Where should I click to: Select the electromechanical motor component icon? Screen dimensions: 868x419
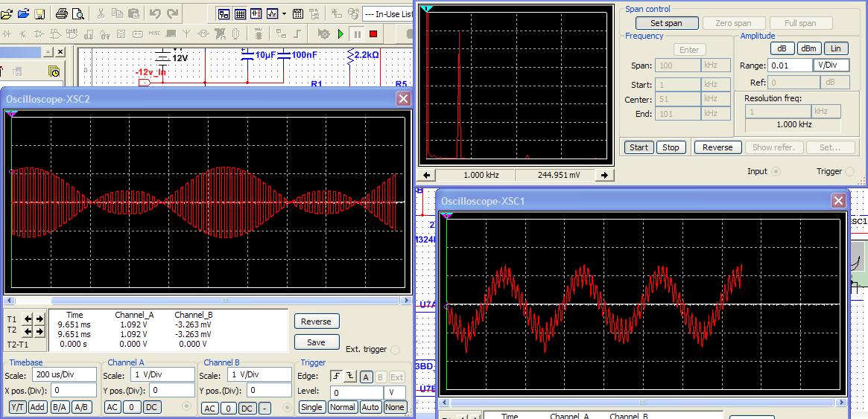point(203,33)
